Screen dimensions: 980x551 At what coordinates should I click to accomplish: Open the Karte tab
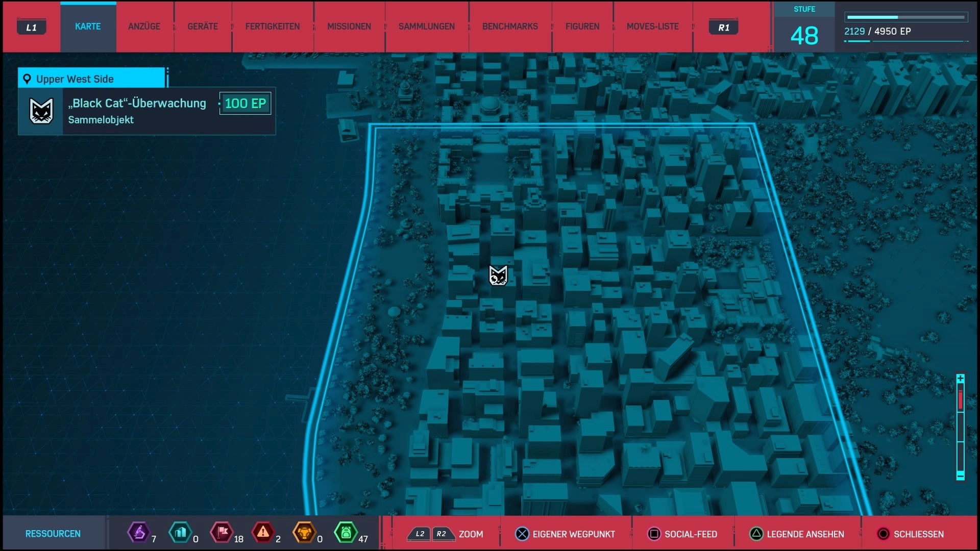click(x=88, y=27)
